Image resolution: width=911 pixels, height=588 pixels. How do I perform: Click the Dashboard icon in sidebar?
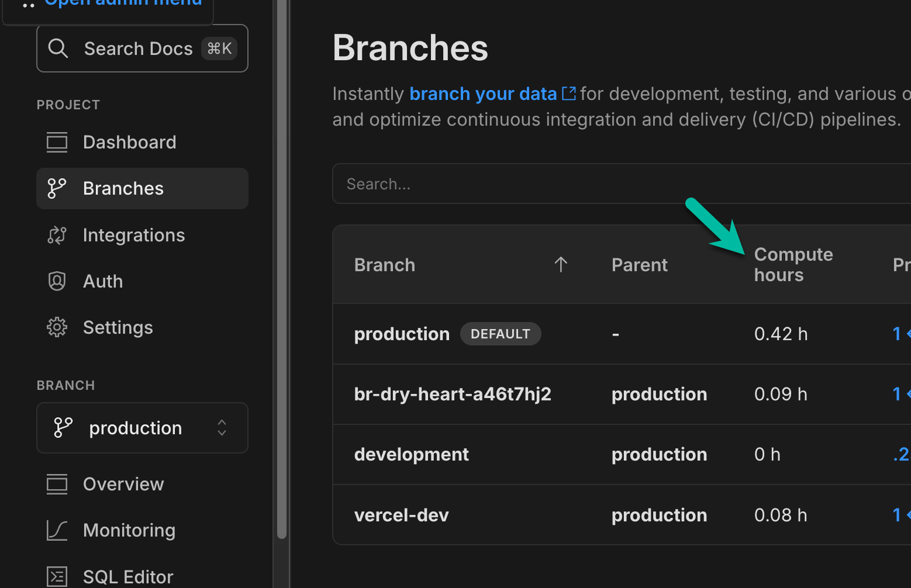(57, 142)
